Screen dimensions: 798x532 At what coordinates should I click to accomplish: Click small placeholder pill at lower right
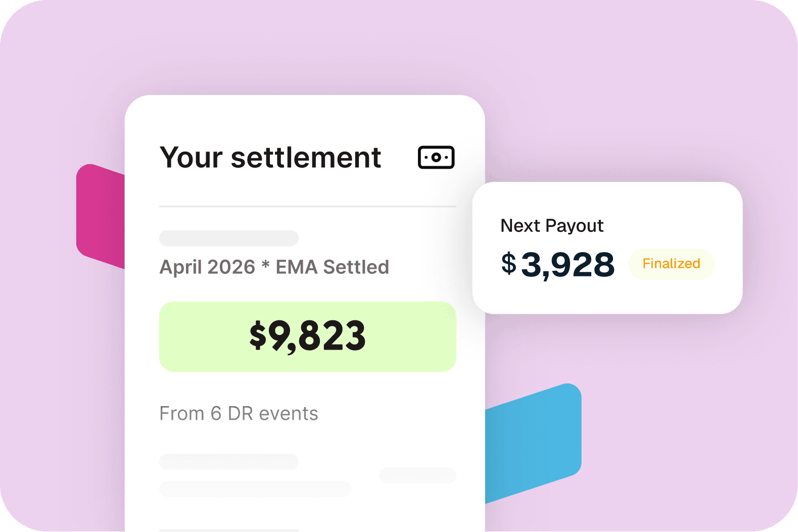(x=418, y=475)
